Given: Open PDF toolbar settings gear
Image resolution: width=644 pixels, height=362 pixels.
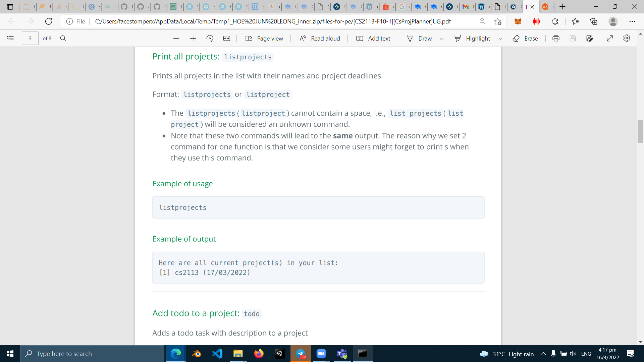Looking at the screenshot, I should coord(627,38).
